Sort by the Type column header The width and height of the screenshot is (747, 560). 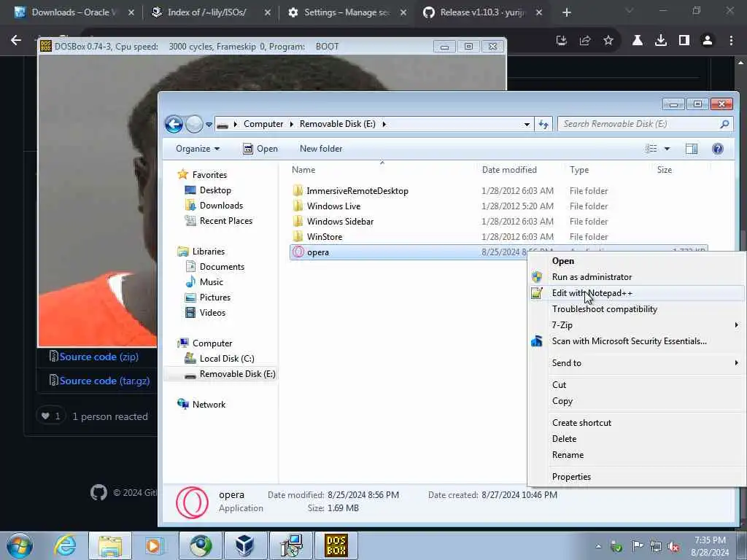point(579,169)
